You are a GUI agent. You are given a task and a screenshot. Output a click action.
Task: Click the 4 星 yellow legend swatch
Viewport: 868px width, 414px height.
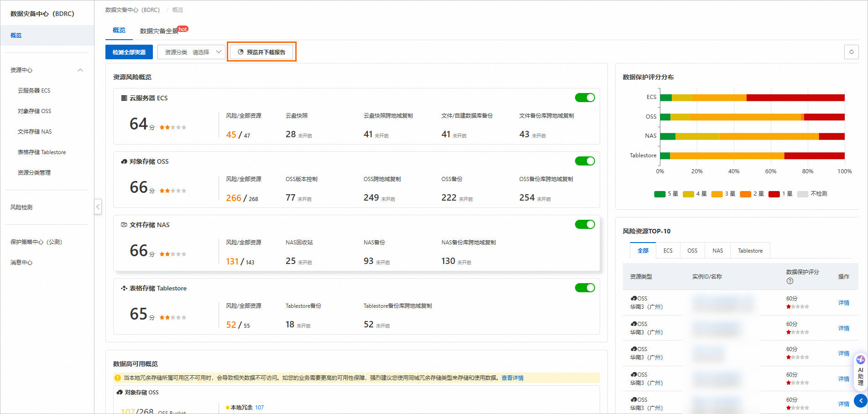tap(688, 194)
